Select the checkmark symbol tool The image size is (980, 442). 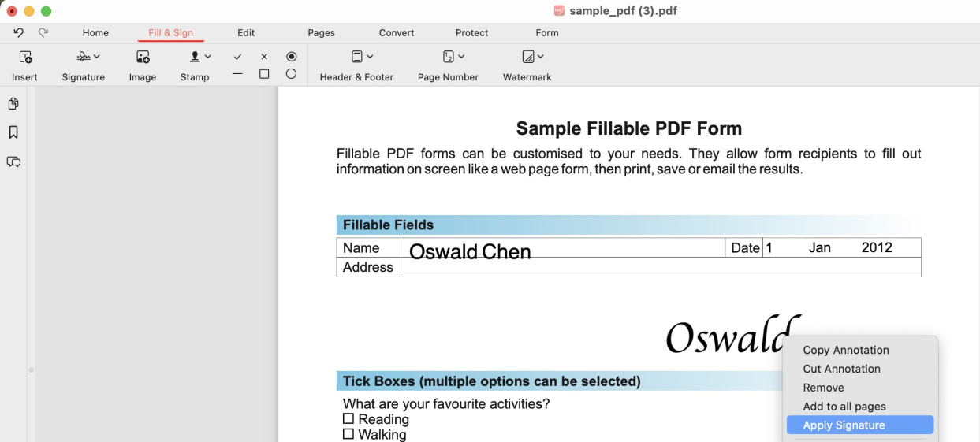pos(237,57)
